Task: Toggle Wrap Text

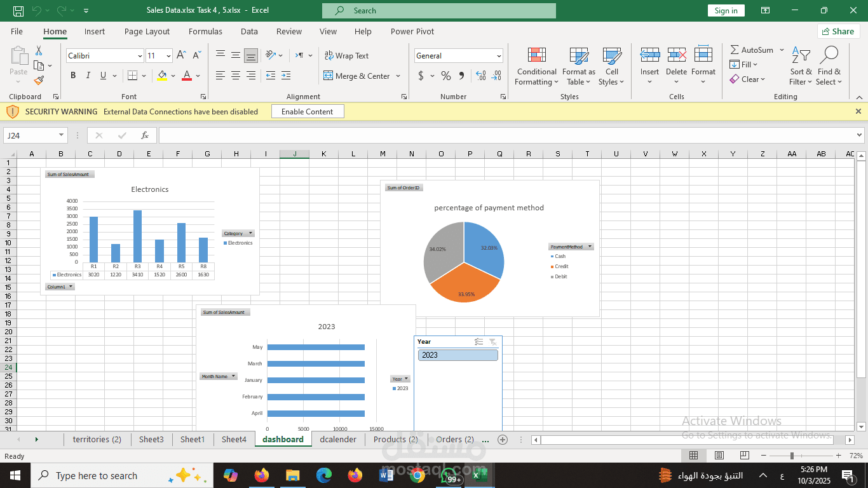Action: [346, 56]
